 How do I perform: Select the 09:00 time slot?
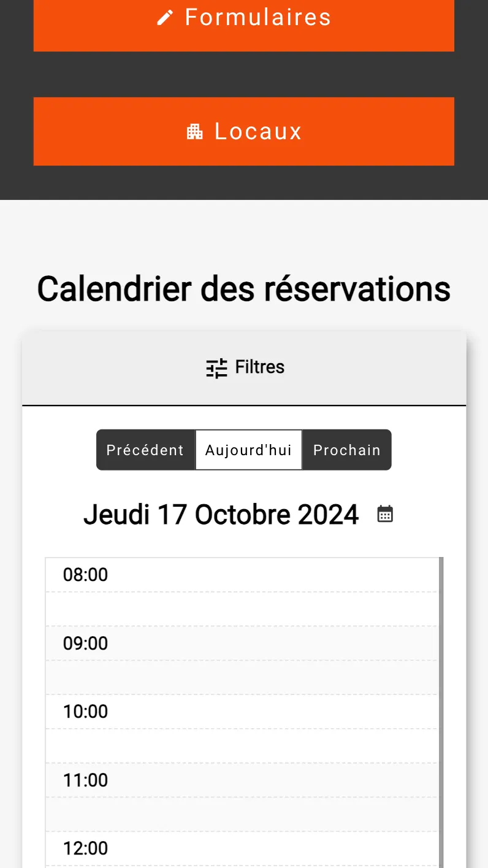click(242, 643)
